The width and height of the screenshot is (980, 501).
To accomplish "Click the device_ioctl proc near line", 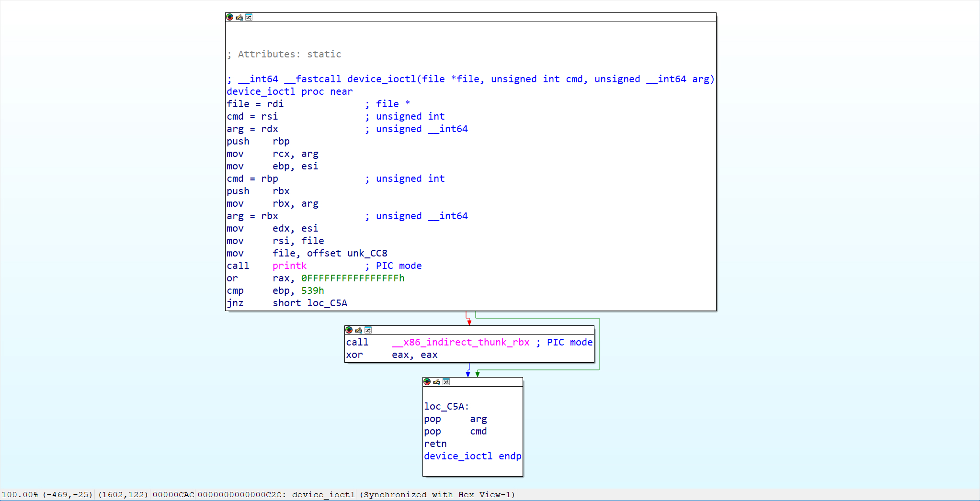I will 289,91.
